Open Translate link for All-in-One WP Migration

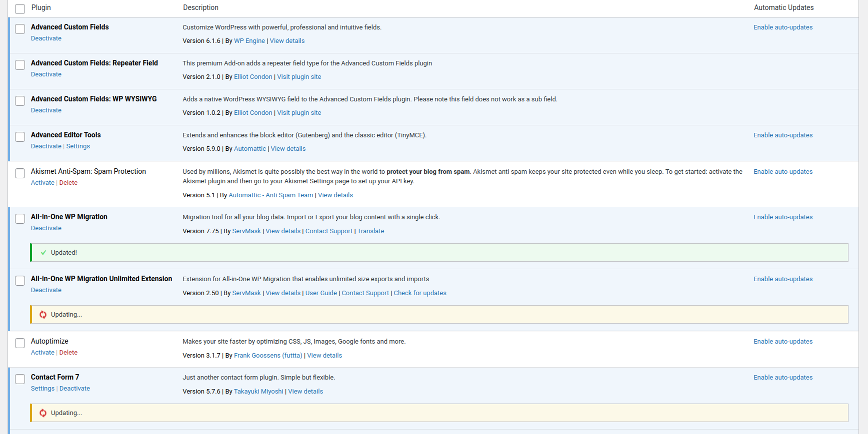[x=370, y=231]
